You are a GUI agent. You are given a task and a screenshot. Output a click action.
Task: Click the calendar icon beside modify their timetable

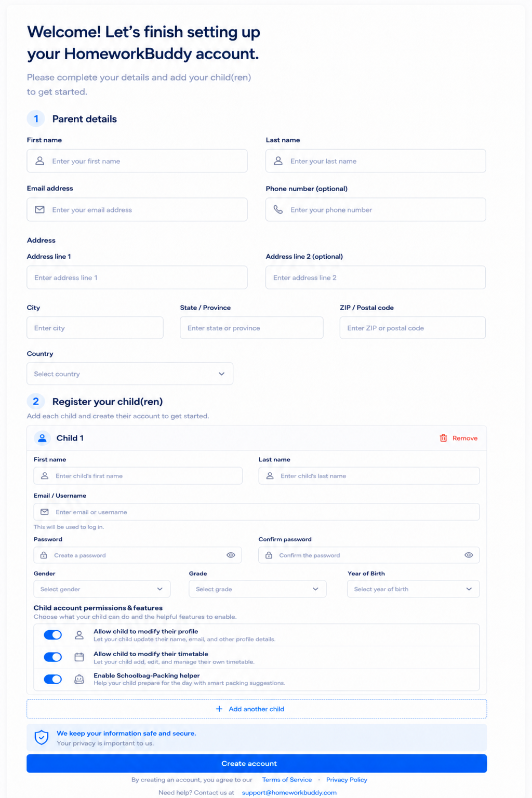(x=79, y=657)
